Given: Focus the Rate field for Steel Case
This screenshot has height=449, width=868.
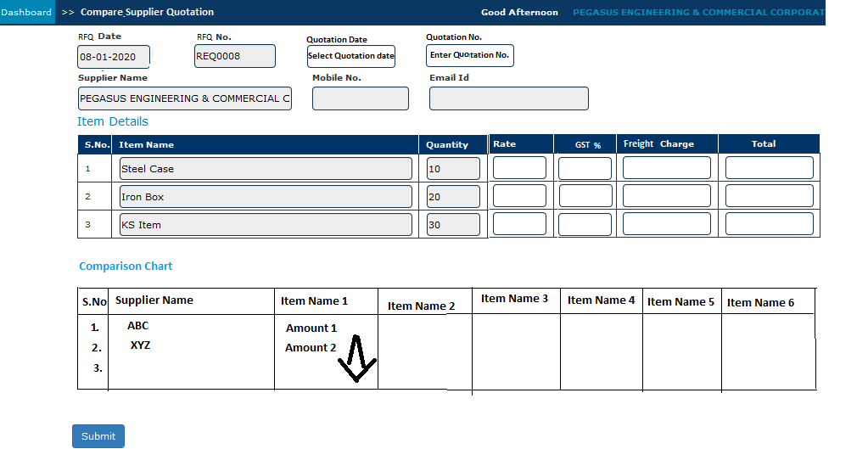Looking at the screenshot, I should click(519, 168).
